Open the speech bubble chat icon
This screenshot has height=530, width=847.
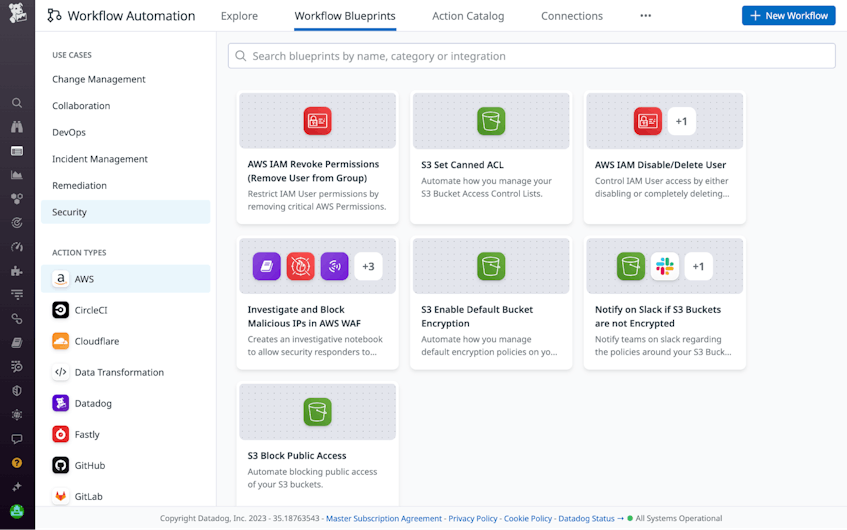point(17,439)
